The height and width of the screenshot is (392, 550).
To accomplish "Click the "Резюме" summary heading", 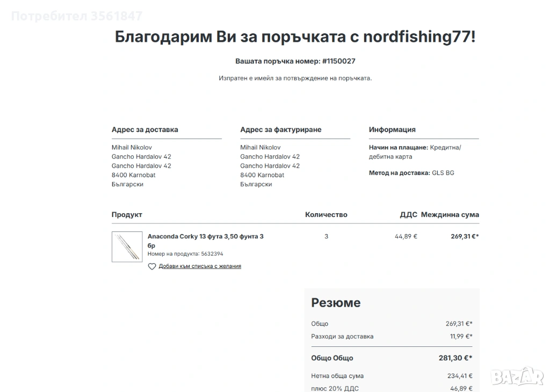I will (x=336, y=303).
